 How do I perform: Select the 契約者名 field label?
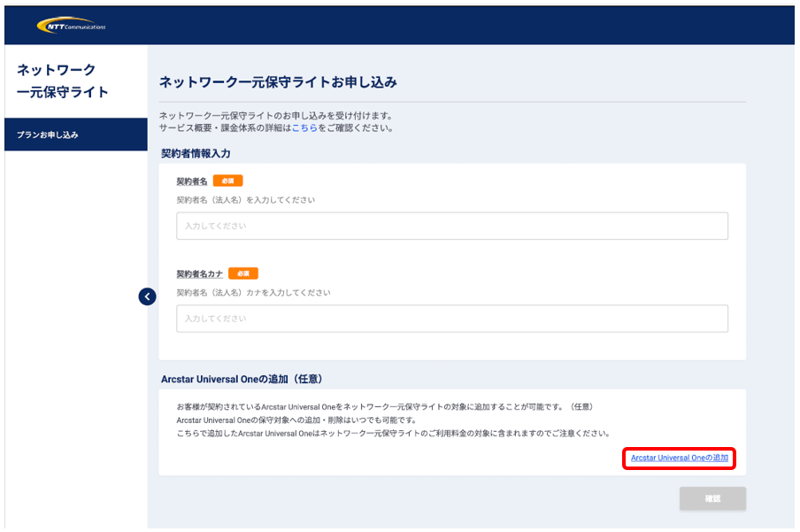point(192,181)
